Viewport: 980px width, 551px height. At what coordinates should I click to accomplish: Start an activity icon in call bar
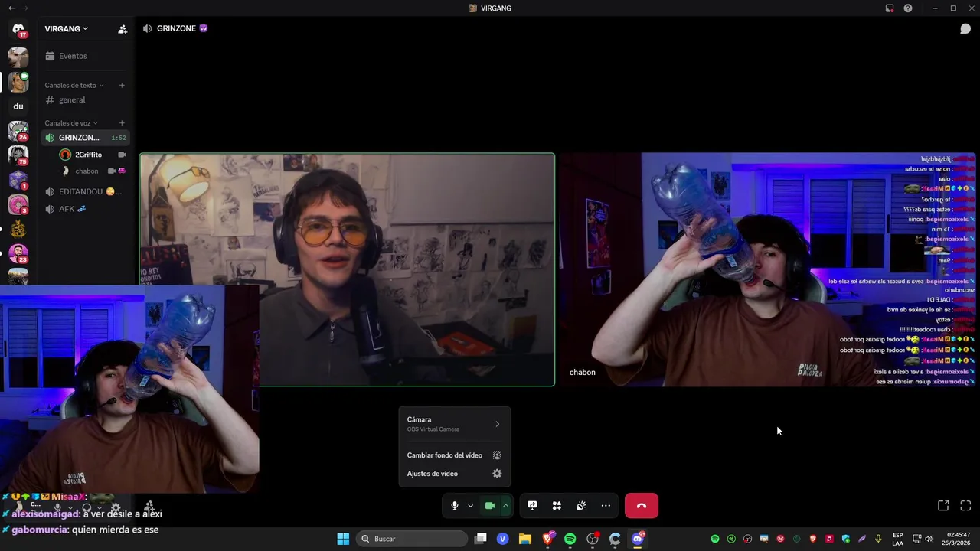click(x=557, y=505)
